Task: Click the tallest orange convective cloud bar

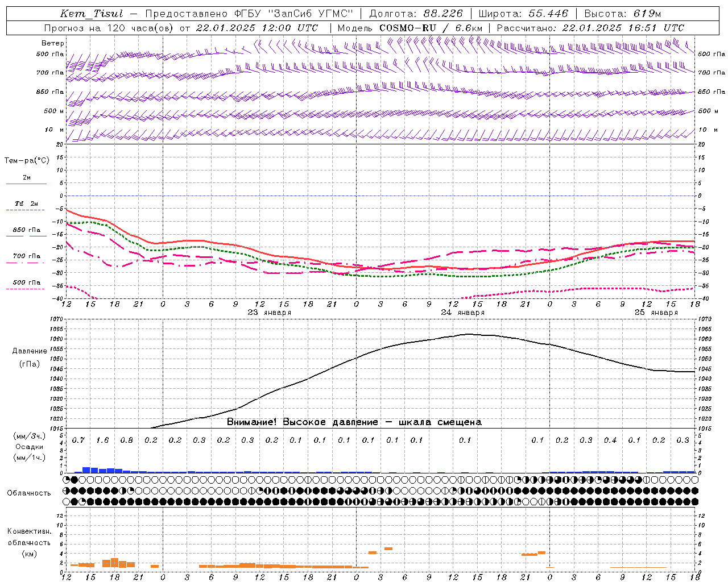Action: 114,563
